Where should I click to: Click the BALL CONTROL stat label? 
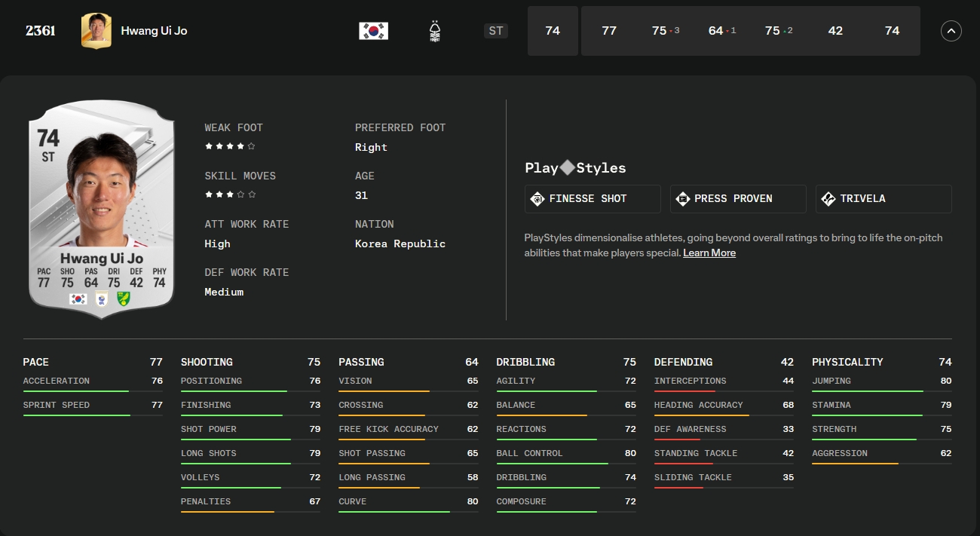coord(529,453)
